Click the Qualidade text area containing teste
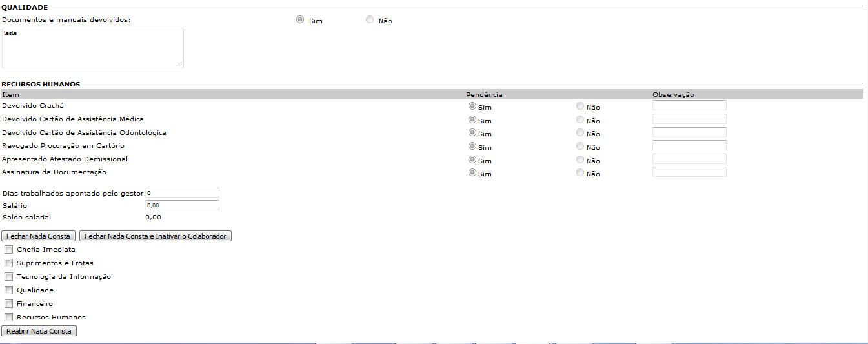This screenshot has width=868, height=344. pyautogui.click(x=92, y=48)
